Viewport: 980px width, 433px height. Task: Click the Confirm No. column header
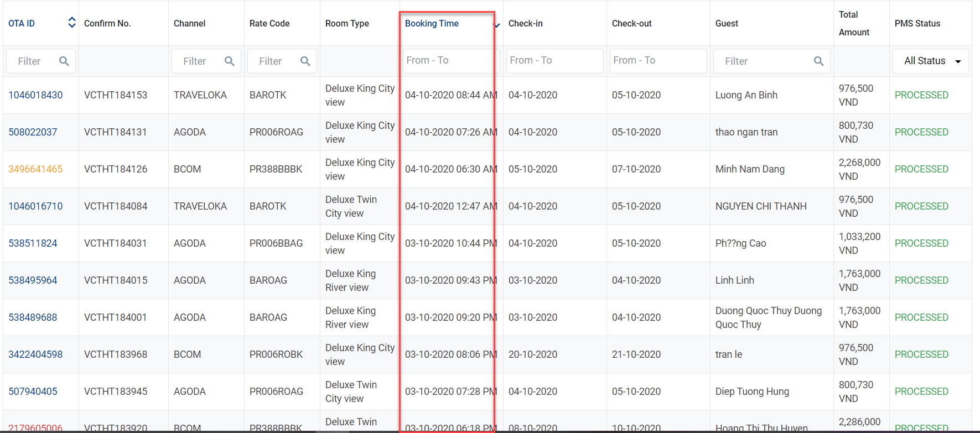coord(107,23)
